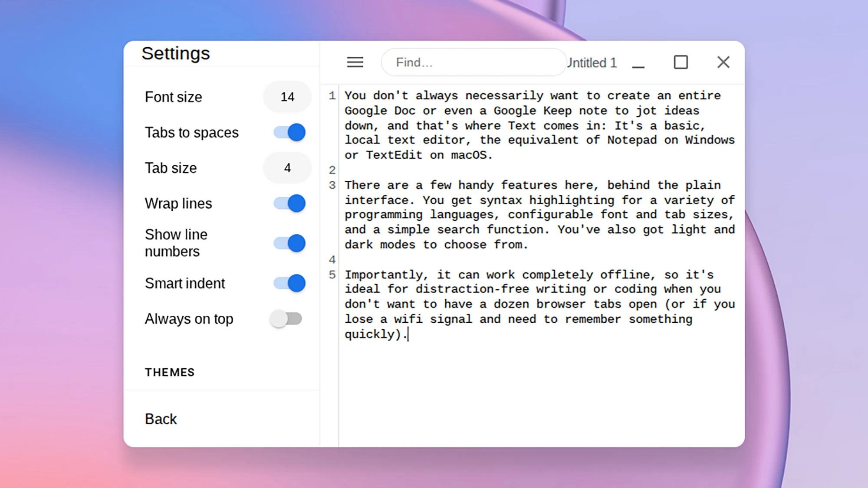Click the word 'Notepad' in editor
This screenshot has width=868, height=488.
[x=632, y=140]
